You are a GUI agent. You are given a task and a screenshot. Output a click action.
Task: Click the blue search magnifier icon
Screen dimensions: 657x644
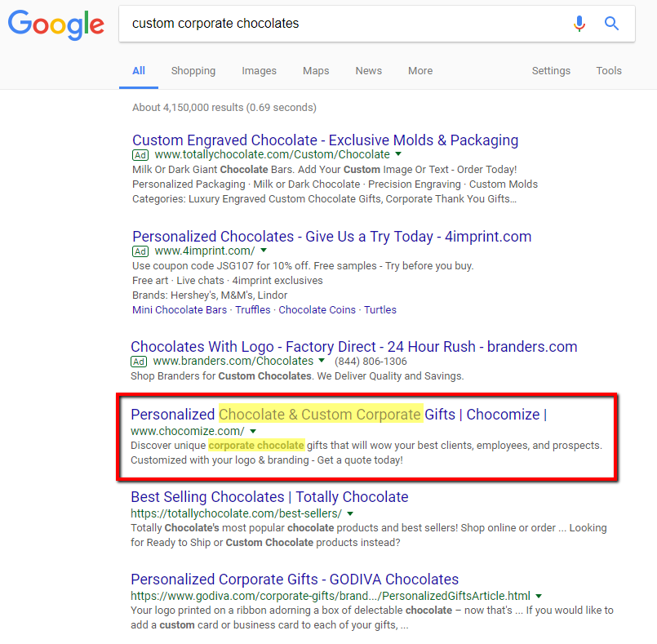click(x=611, y=24)
